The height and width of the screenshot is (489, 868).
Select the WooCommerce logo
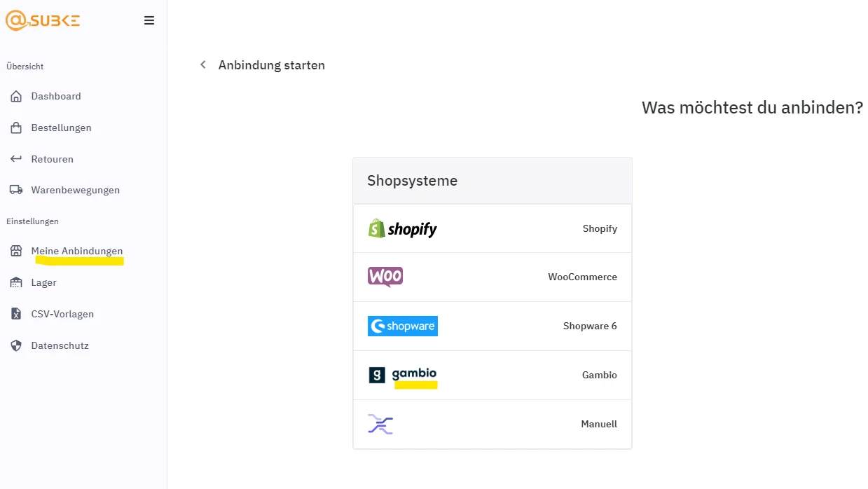[x=385, y=277]
